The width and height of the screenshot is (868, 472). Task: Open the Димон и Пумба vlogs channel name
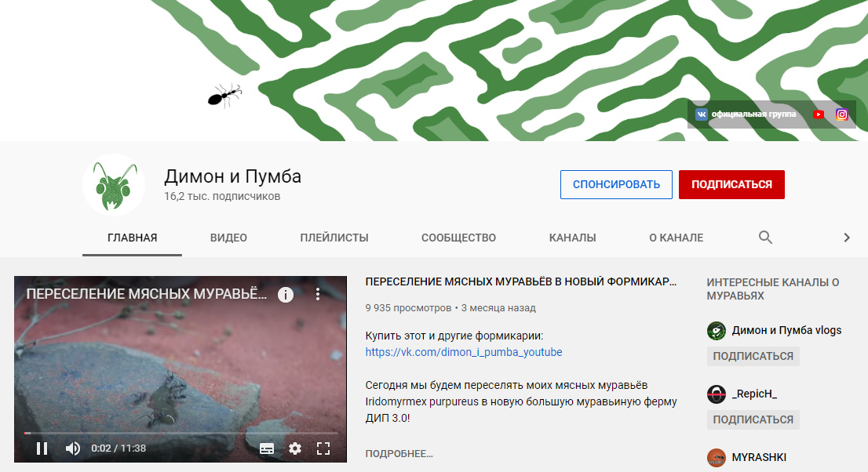(x=786, y=331)
